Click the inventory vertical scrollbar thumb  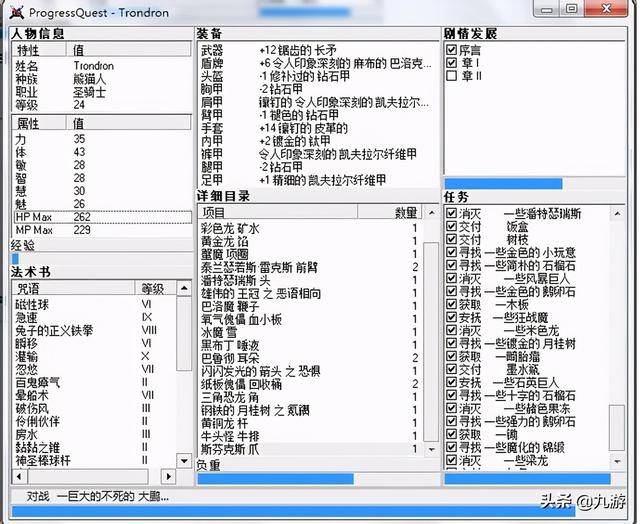coord(431,342)
